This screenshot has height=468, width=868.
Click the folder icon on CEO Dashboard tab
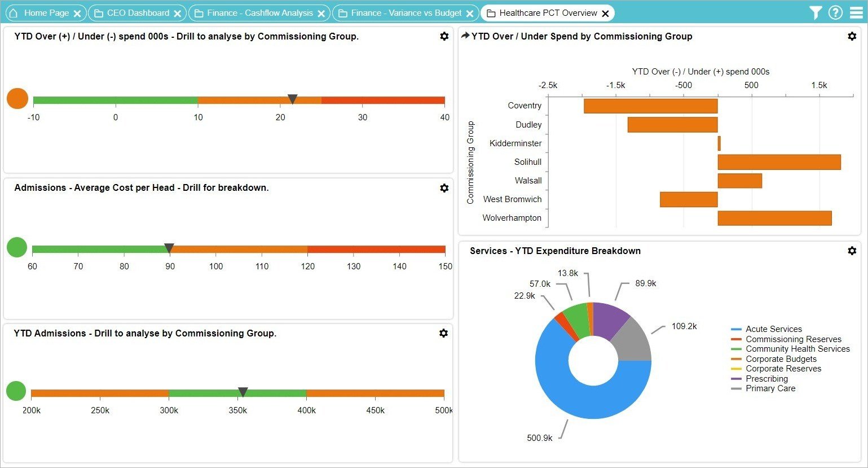tap(99, 12)
